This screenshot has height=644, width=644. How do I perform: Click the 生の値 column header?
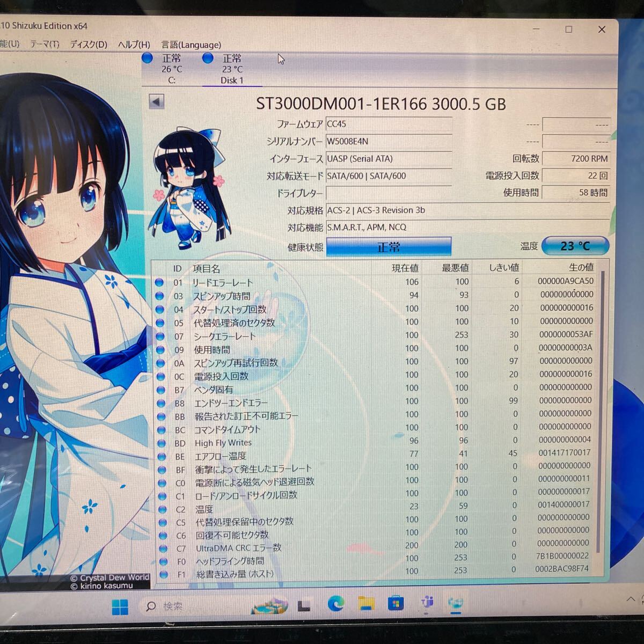(581, 267)
